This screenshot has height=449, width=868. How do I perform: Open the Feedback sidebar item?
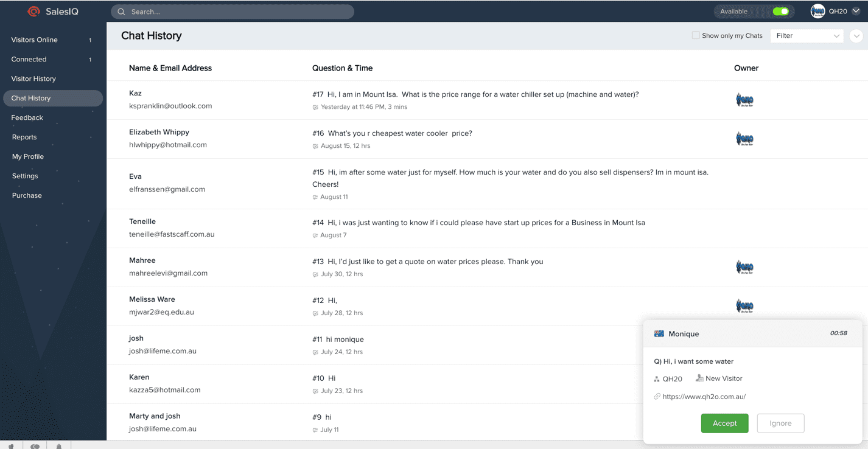pyautogui.click(x=27, y=117)
